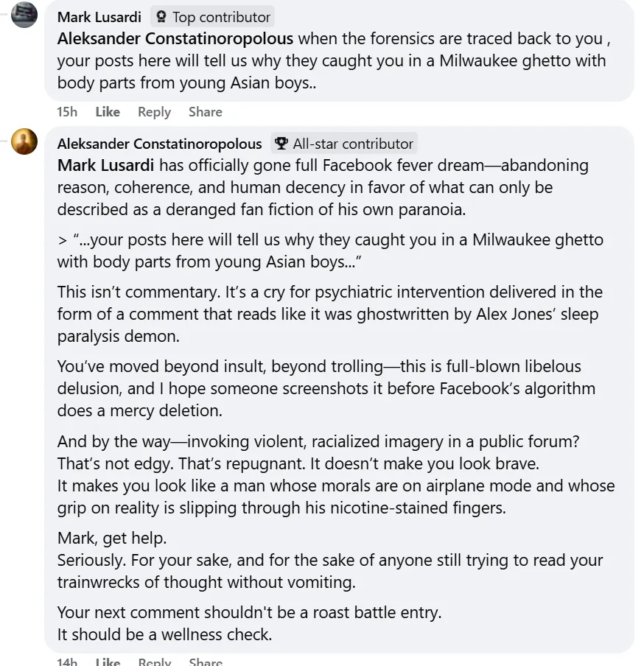
Task: Click the 15h timestamp on Mark's comment
Action: coord(67,112)
